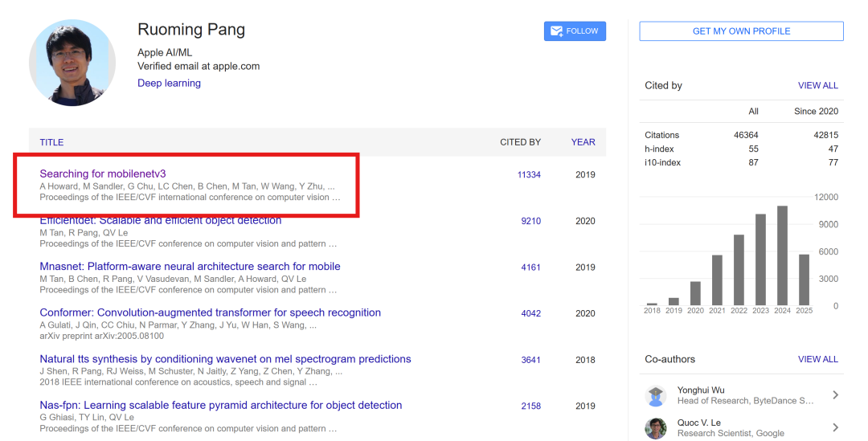Open the Mnasnet platform-aware paper
The height and width of the screenshot is (441, 868).
190,266
